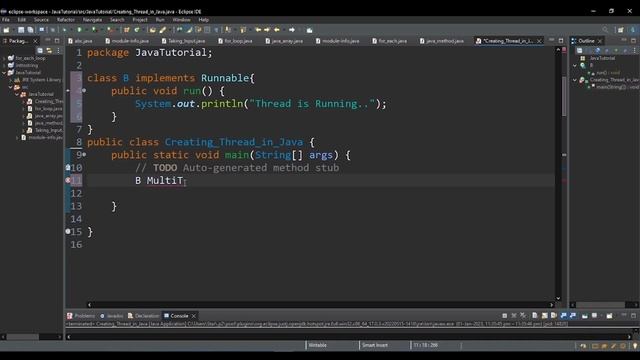Expand JRE System Library node
This screenshot has width=640, height=360.
tap(11, 80)
